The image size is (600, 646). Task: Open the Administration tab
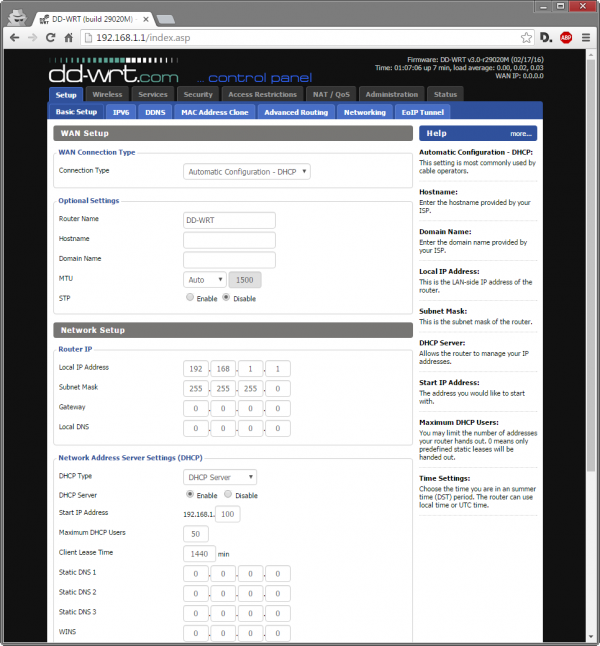[x=391, y=95]
